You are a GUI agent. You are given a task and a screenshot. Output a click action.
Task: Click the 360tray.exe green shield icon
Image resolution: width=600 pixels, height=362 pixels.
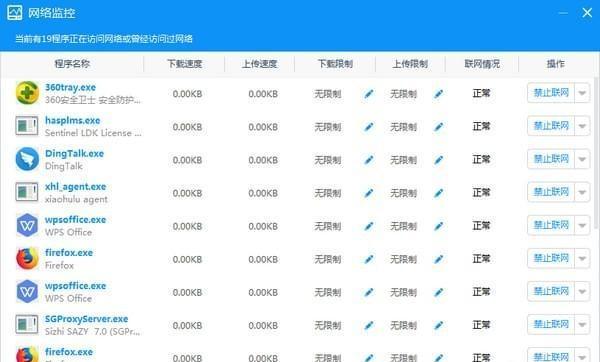(x=27, y=93)
